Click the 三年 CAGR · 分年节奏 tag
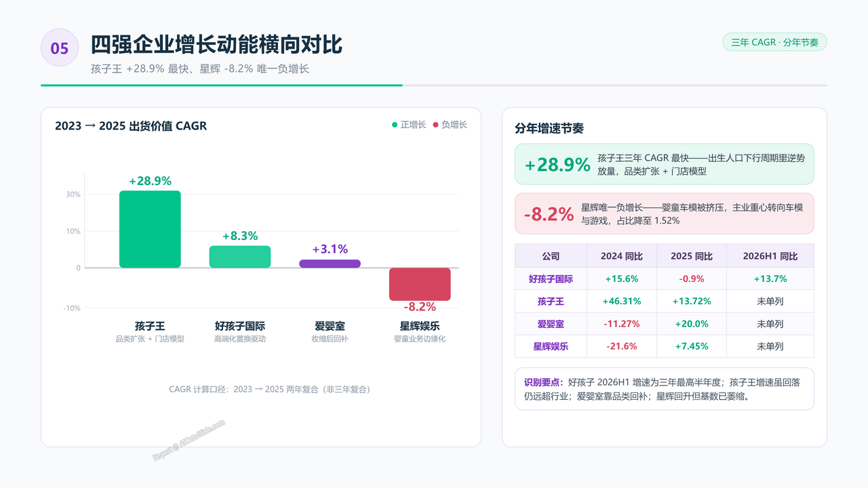Screen dimensions: 868x488 click(x=774, y=42)
